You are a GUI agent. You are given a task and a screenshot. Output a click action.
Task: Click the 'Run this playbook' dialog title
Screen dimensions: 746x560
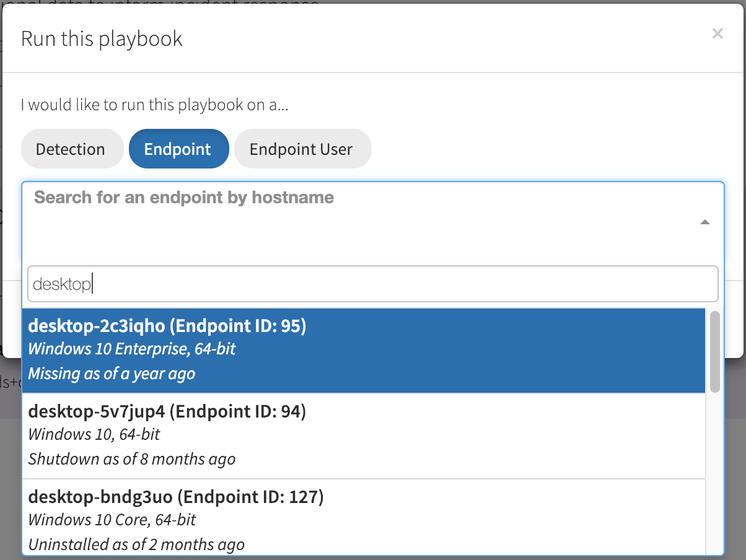pos(102,38)
